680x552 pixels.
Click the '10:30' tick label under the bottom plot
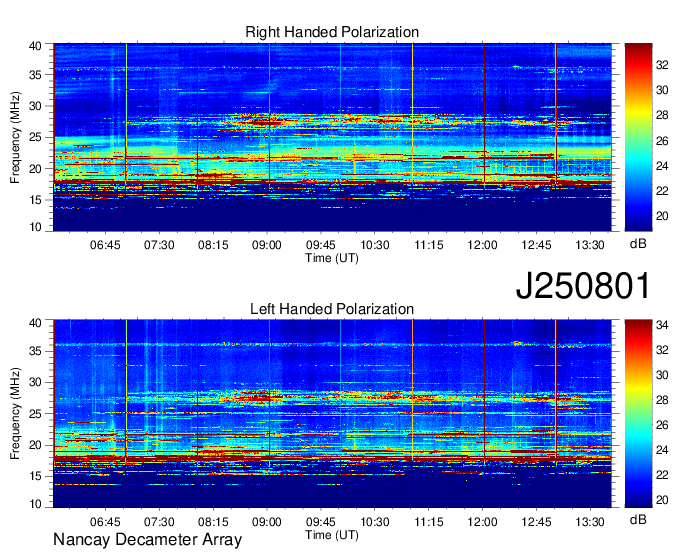375,522
